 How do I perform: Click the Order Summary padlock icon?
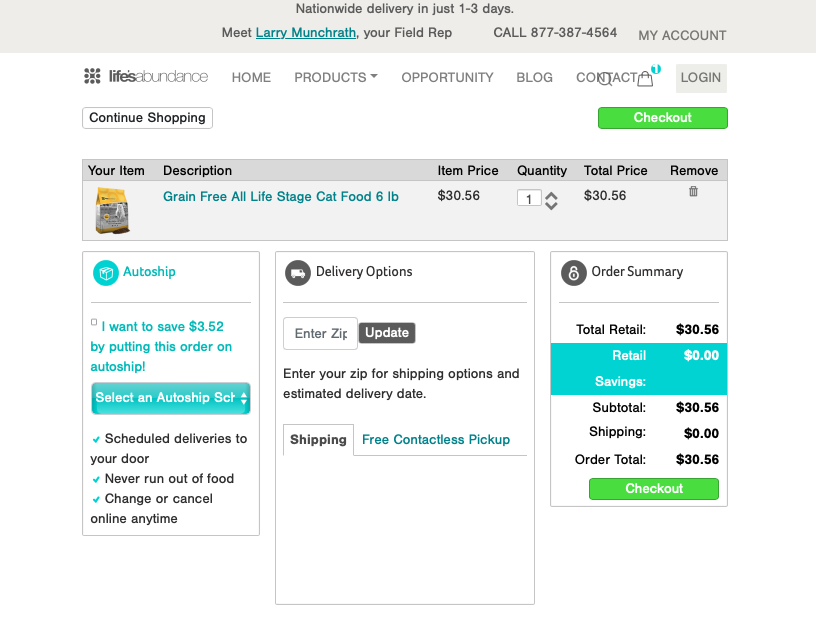[573, 272]
